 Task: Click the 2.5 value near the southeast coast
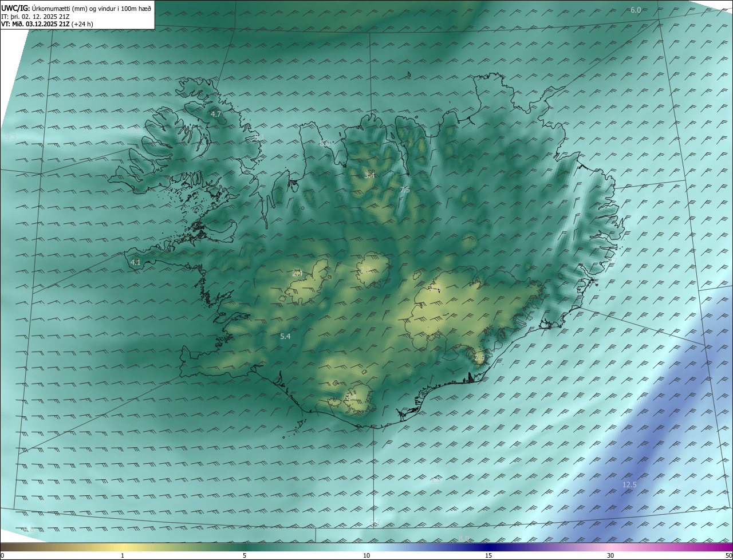[479, 358]
